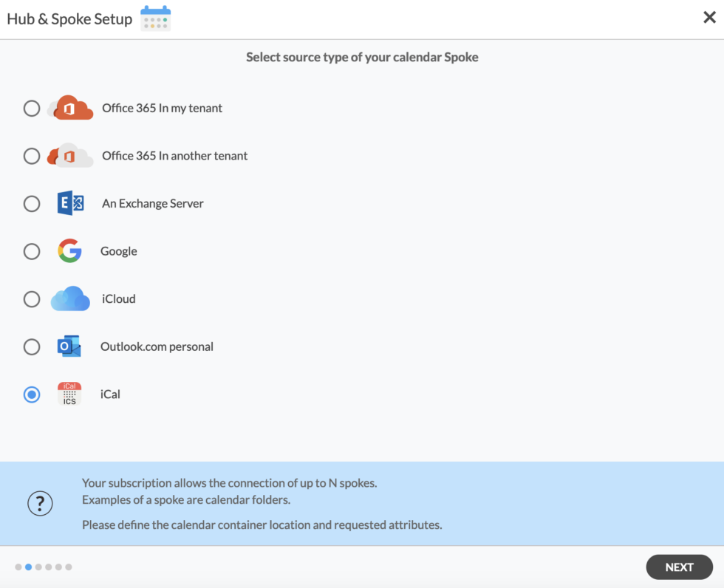The height and width of the screenshot is (588, 724).
Task: Select the iCloud source type
Action: [x=32, y=298]
